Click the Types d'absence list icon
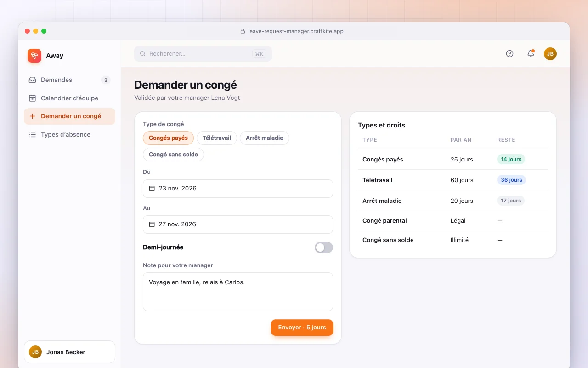 32,135
